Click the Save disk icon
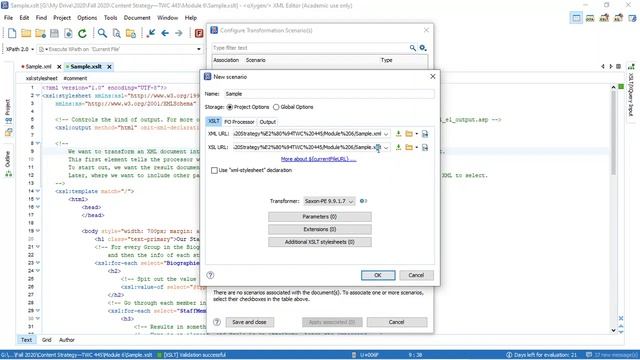 54,33
